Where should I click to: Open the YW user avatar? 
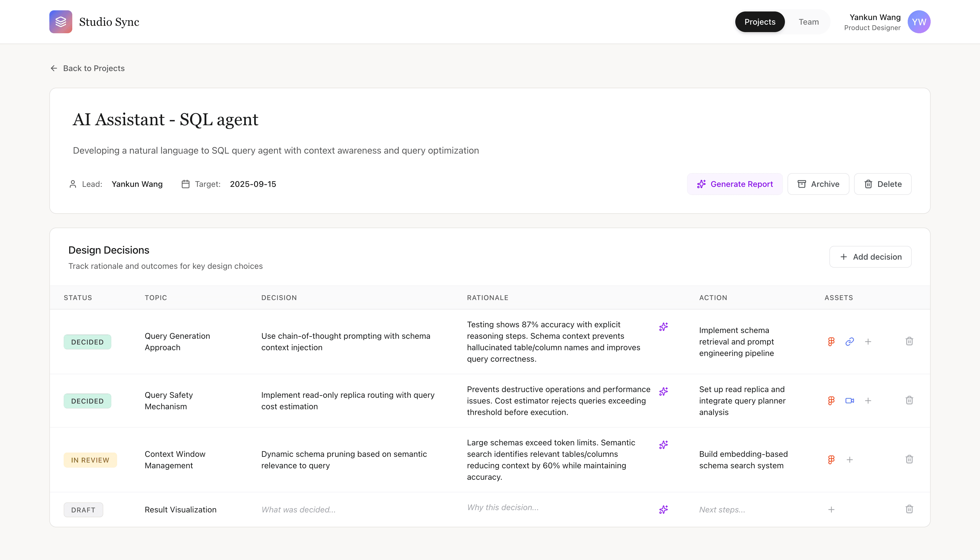coord(919,22)
